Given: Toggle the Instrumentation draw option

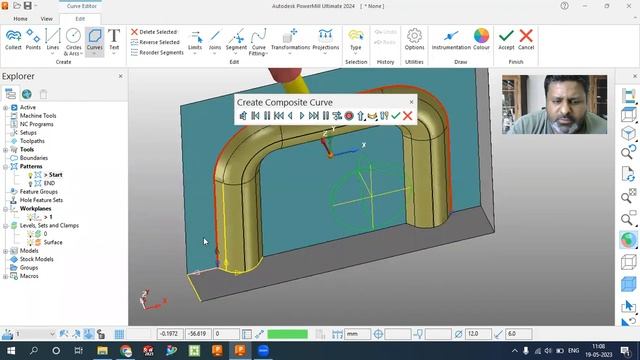Looking at the screenshot, I should click(451, 40).
